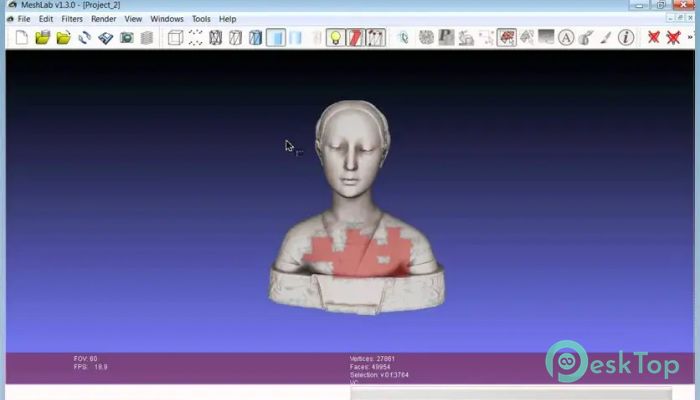Switch to flat lines render mode

[x=255, y=38]
